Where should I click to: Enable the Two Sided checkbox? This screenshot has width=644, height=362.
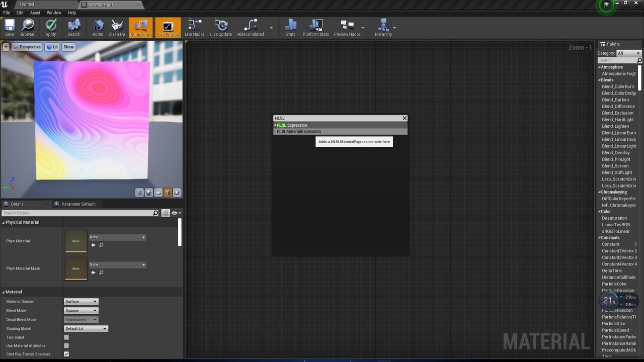(66, 337)
